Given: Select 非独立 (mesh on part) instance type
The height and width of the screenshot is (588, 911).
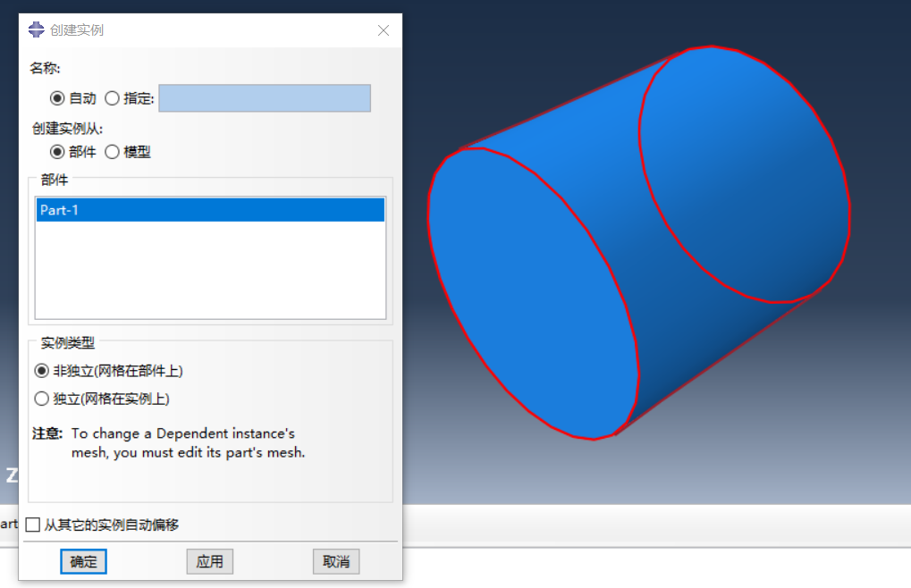Looking at the screenshot, I should tap(41, 370).
